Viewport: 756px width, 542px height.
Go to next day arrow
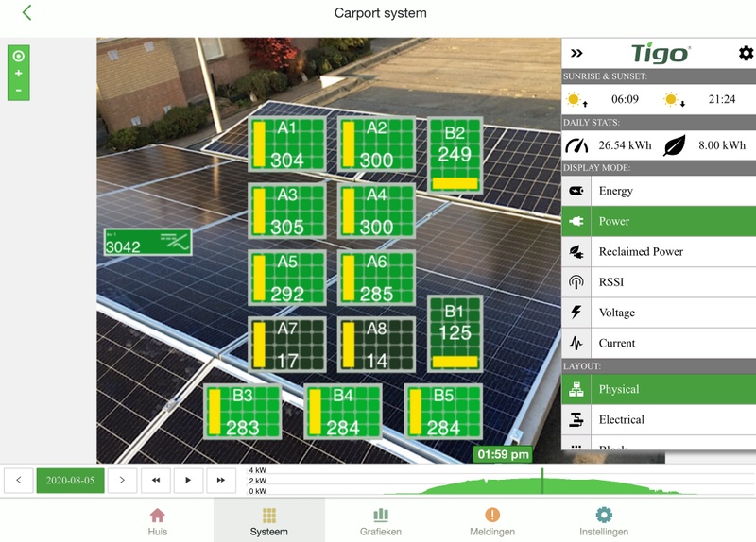(x=122, y=480)
